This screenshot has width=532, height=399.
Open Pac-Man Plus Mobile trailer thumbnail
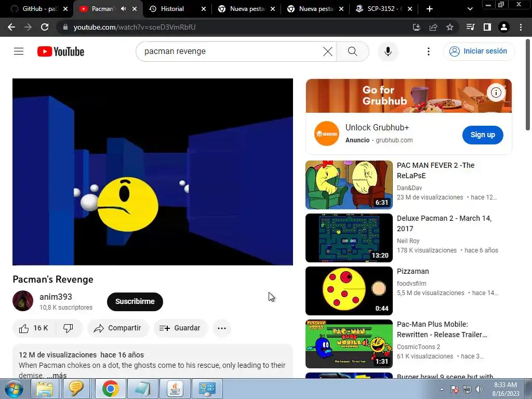(x=349, y=344)
